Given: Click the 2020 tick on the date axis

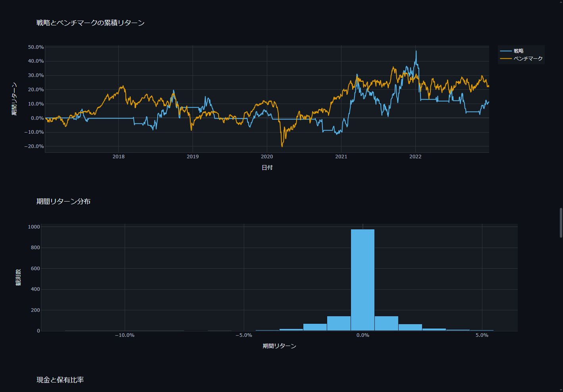Looking at the screenshot, I should (x=267, y=157).
